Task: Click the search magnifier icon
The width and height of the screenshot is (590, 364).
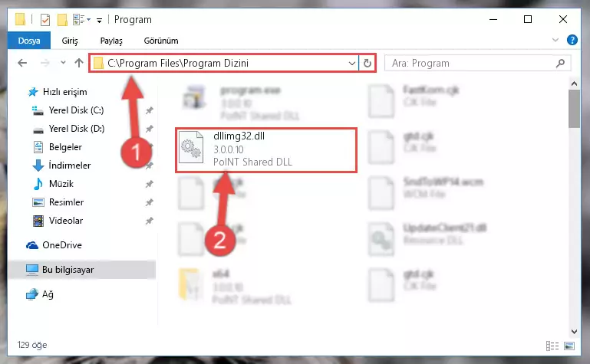Action: coord(560,63)
